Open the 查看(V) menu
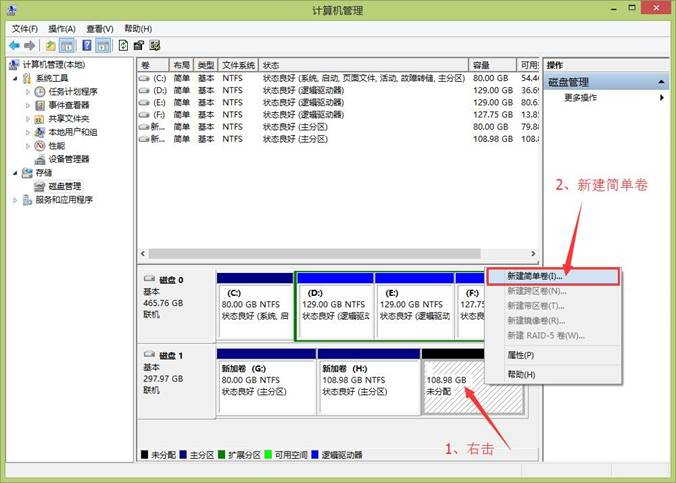Viewport: 676px width, 483px height. [100, 29]
